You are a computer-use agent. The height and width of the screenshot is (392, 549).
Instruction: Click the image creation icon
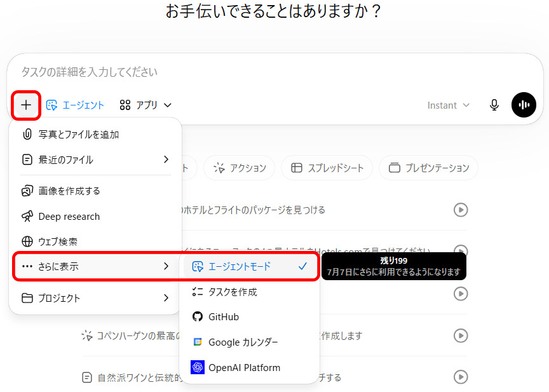tap(27, 191)
